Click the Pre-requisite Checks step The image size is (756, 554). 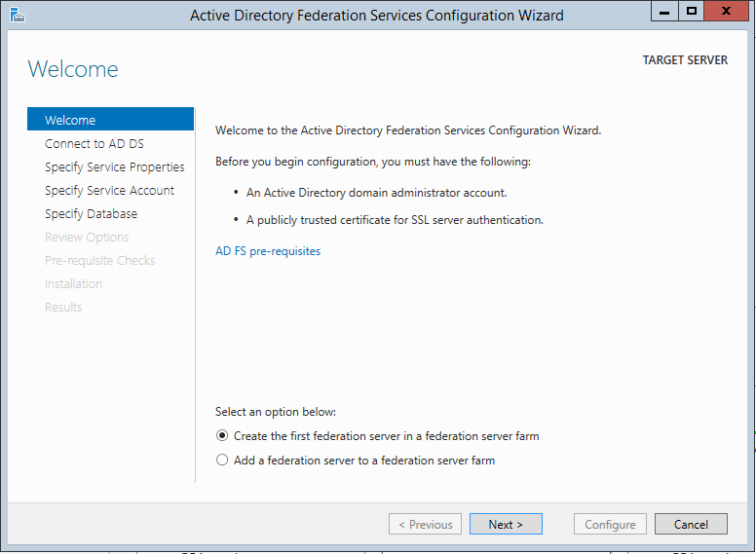[x=99, y=261]
